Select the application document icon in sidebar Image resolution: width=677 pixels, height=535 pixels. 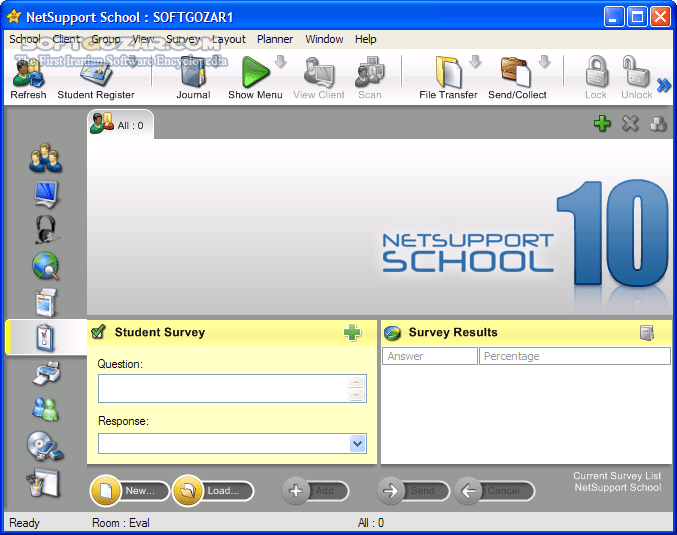click(x=46, y=302)
